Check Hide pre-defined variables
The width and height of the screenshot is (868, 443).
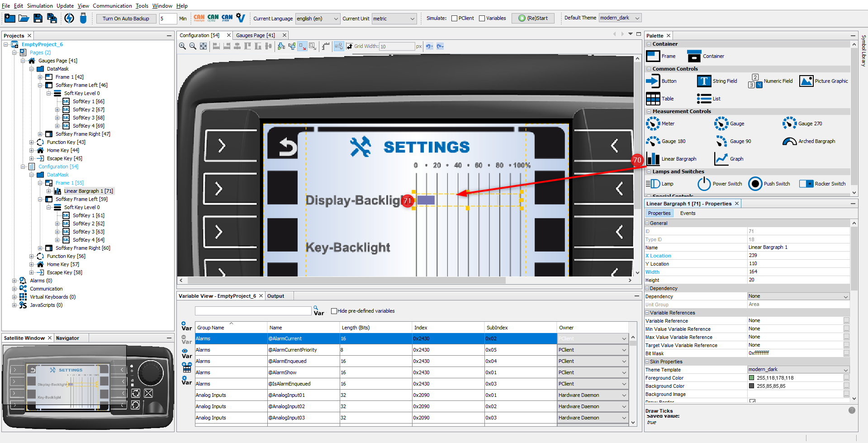point(334,311)
